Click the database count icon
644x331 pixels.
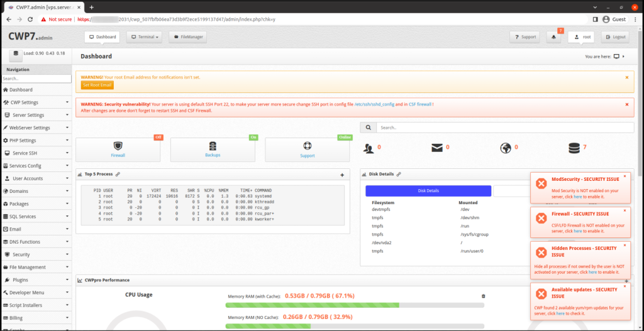pos(574,148)
